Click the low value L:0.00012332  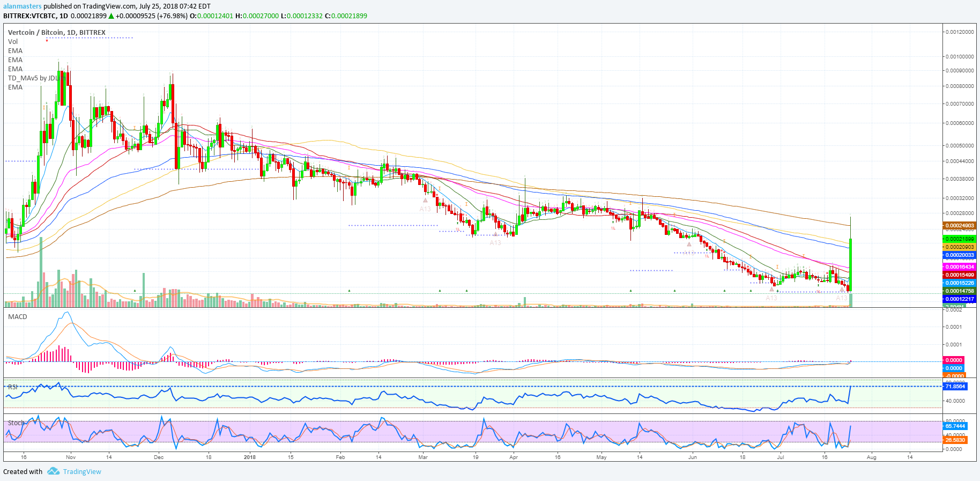coord(302,16)
